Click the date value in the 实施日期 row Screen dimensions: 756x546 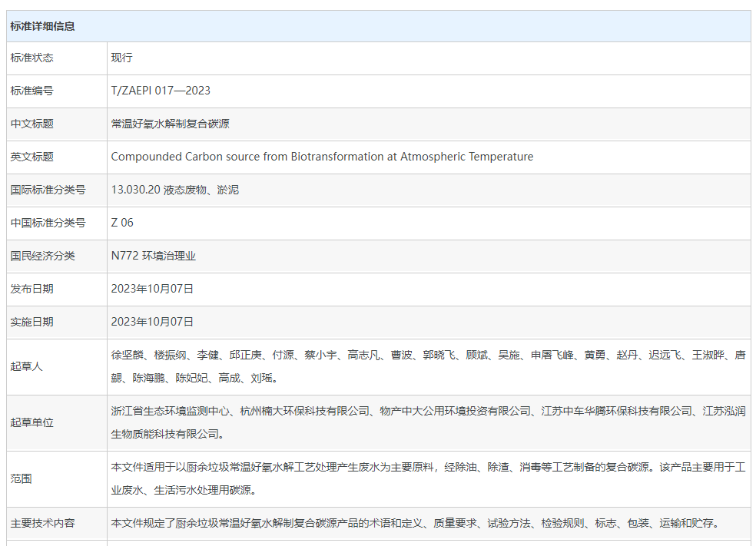coord(152,322)
